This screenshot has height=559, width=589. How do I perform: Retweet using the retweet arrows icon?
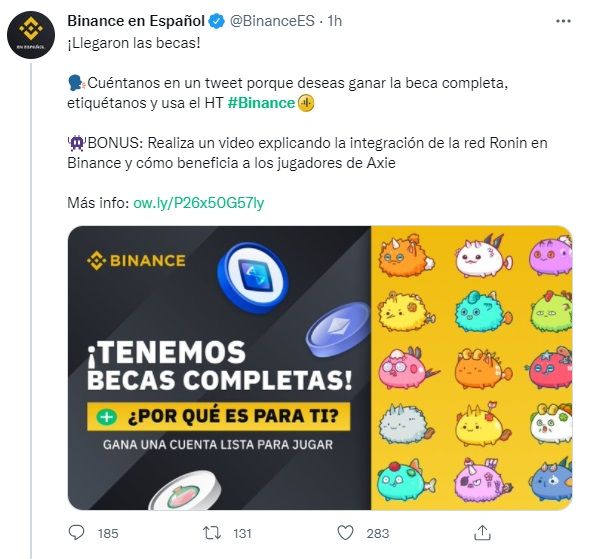[x=212, y=532]
